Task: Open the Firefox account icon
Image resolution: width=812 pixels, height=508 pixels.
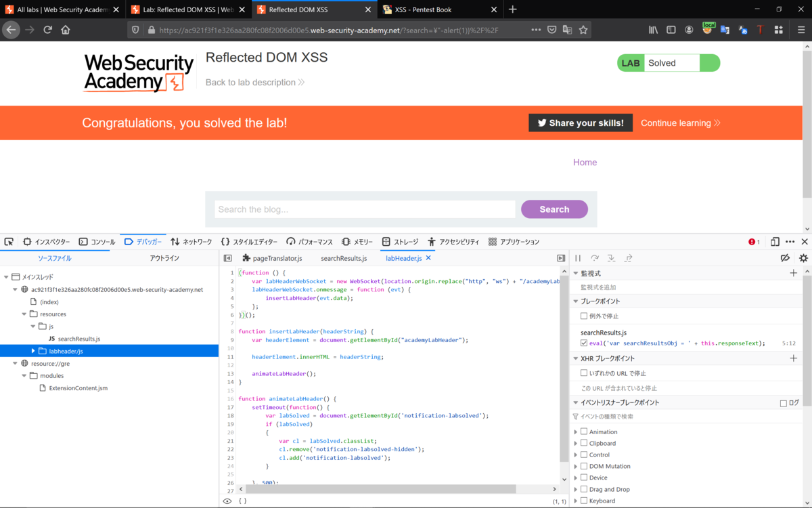Action: tap(689, 30)
